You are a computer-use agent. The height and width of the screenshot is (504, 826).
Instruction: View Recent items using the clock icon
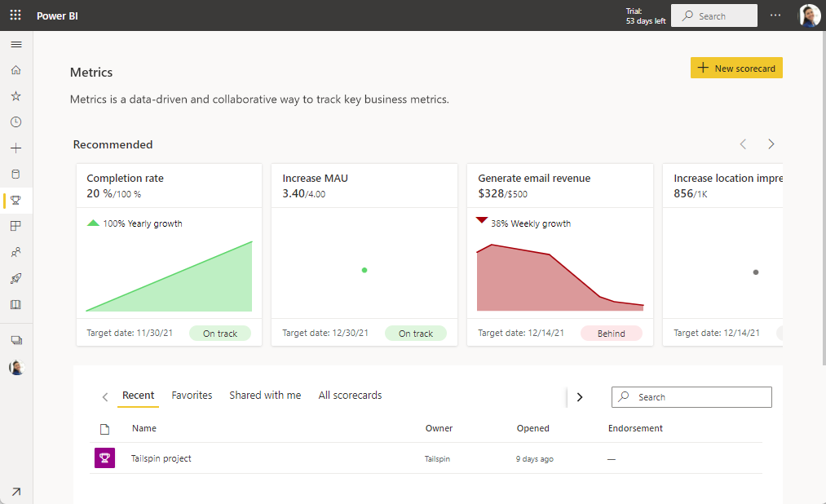point(15,122)
